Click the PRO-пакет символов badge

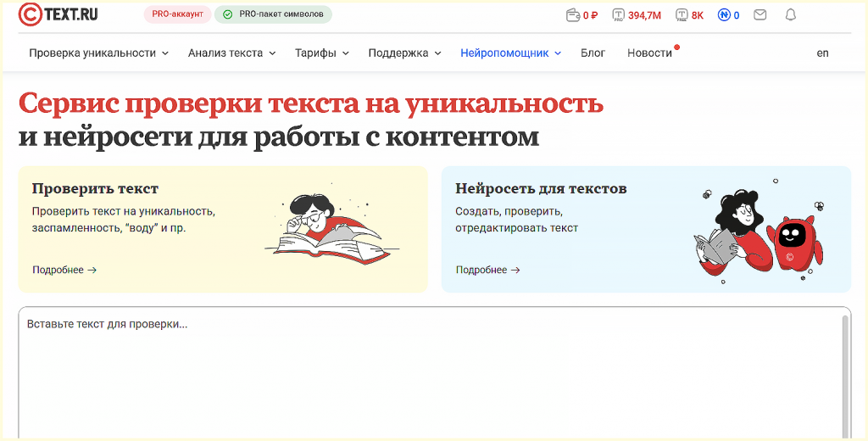[273, 14]
